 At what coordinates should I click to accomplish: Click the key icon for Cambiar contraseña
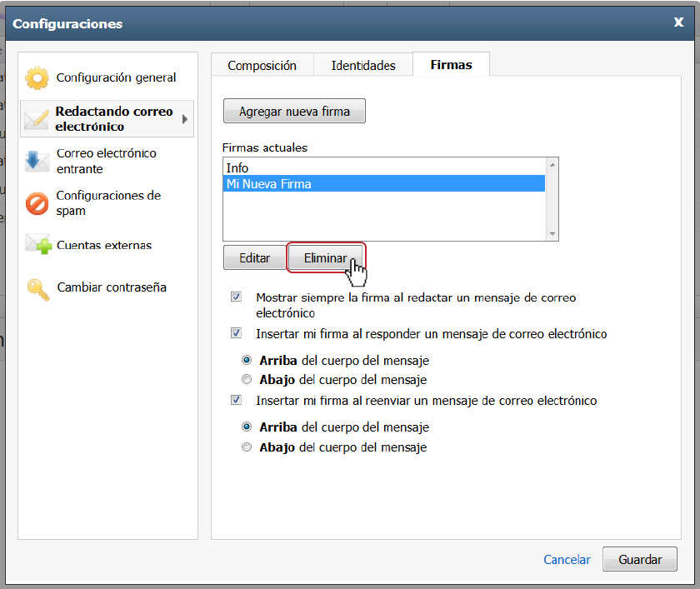(38, 290)
